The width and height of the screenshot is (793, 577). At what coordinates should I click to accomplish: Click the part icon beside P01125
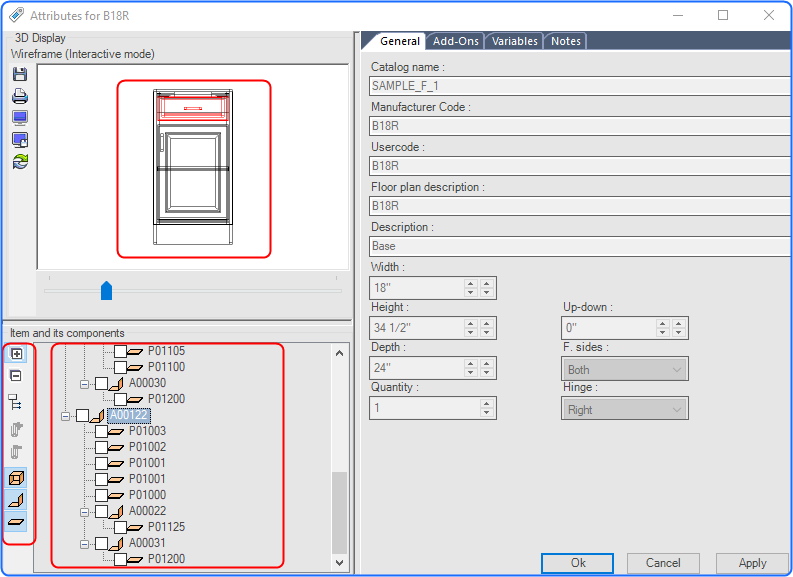coord(135,527)
